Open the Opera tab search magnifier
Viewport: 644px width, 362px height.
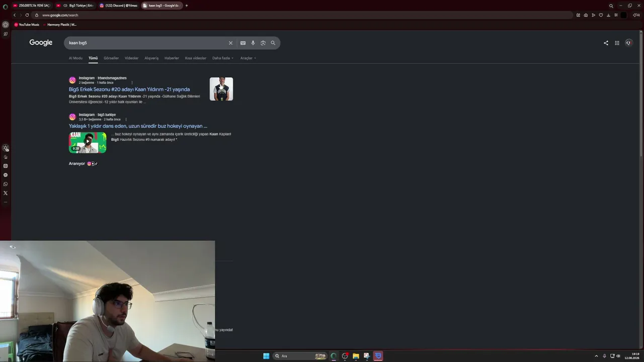(x=611, y=6)
